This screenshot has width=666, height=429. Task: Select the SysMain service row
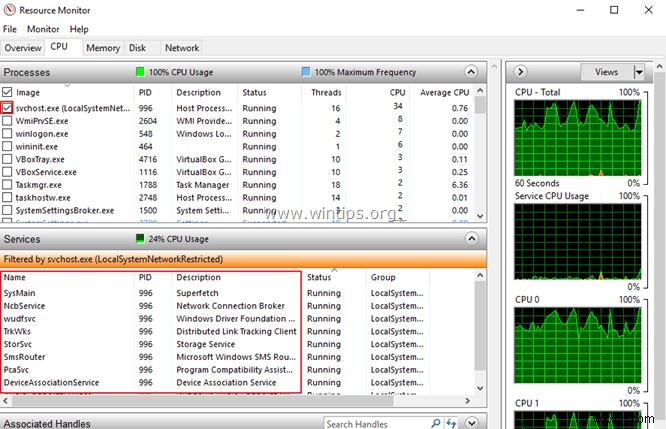(215, 293)
